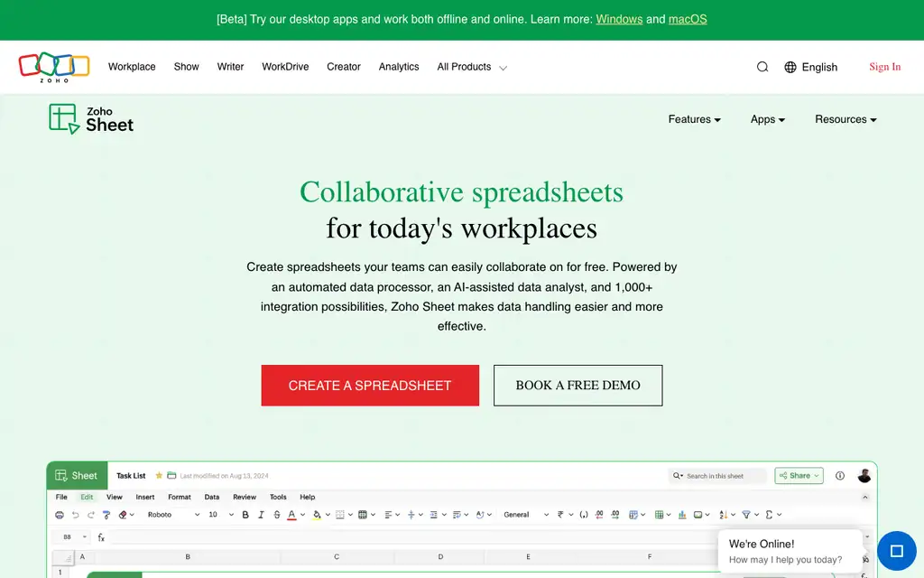Collapse the spreadsheet toolbar with chevron
Screen dimensions: 924x578
tap(864, 498)
